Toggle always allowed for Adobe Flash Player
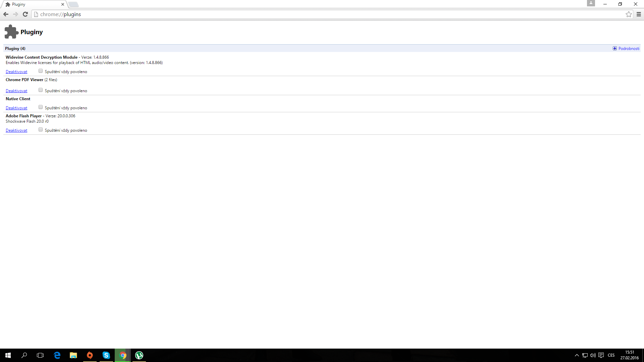 [41, 130]
